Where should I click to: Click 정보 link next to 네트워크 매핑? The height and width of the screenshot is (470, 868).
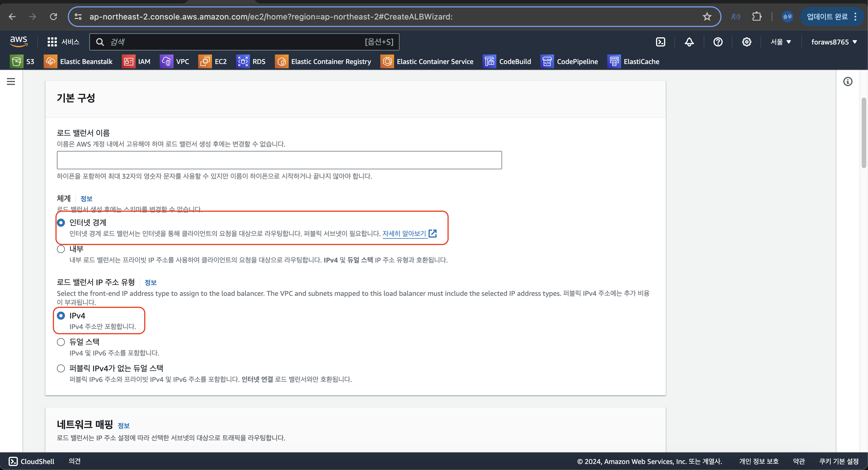coord(123,426)
